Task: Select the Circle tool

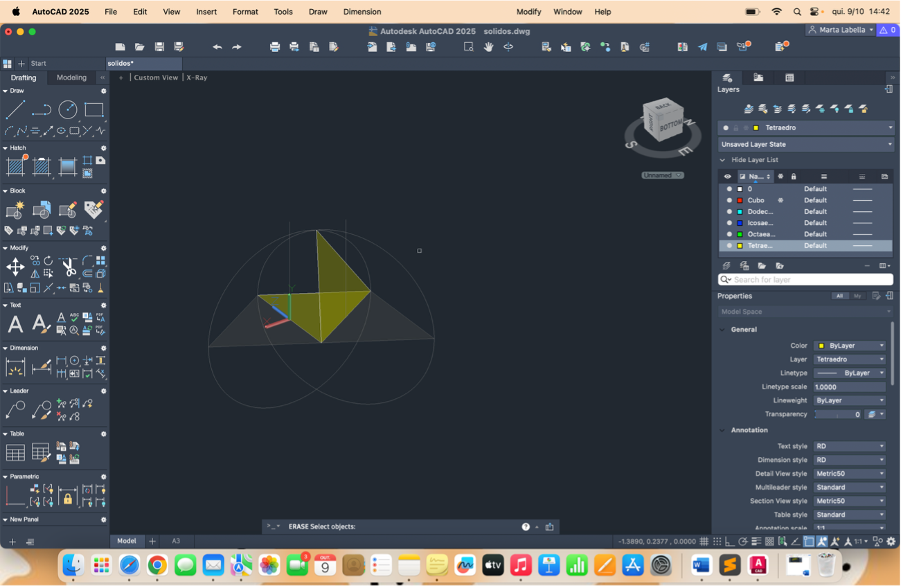Action: [68, 109]
